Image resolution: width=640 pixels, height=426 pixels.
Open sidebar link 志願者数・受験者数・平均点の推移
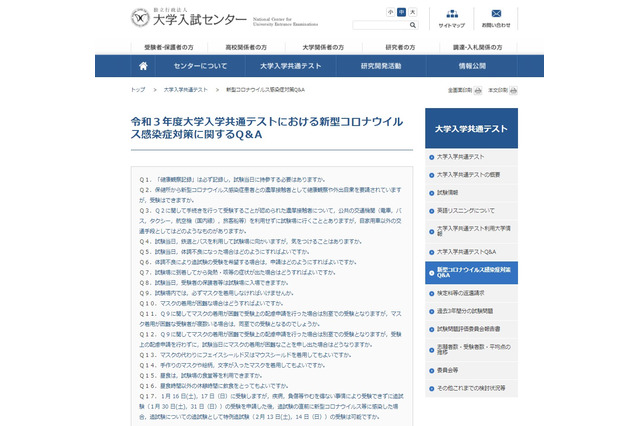[471, 350]
